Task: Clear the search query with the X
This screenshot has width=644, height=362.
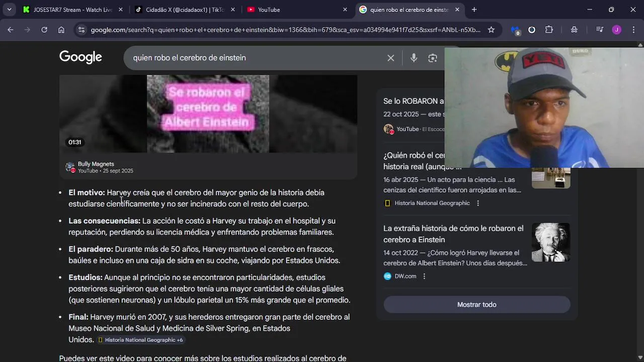Action: (390, 58)
